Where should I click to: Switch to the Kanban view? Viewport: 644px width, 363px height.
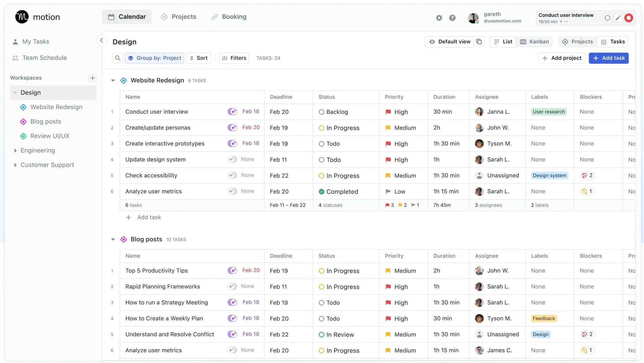534,41
